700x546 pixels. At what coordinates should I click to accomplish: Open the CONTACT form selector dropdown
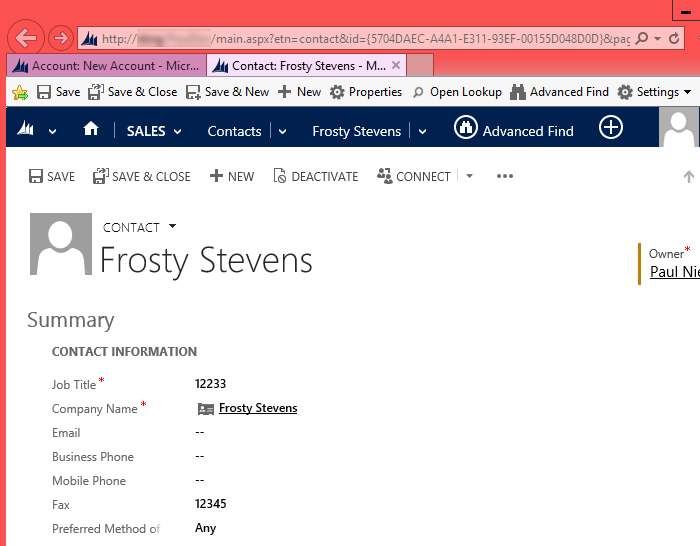coord(172,227)
